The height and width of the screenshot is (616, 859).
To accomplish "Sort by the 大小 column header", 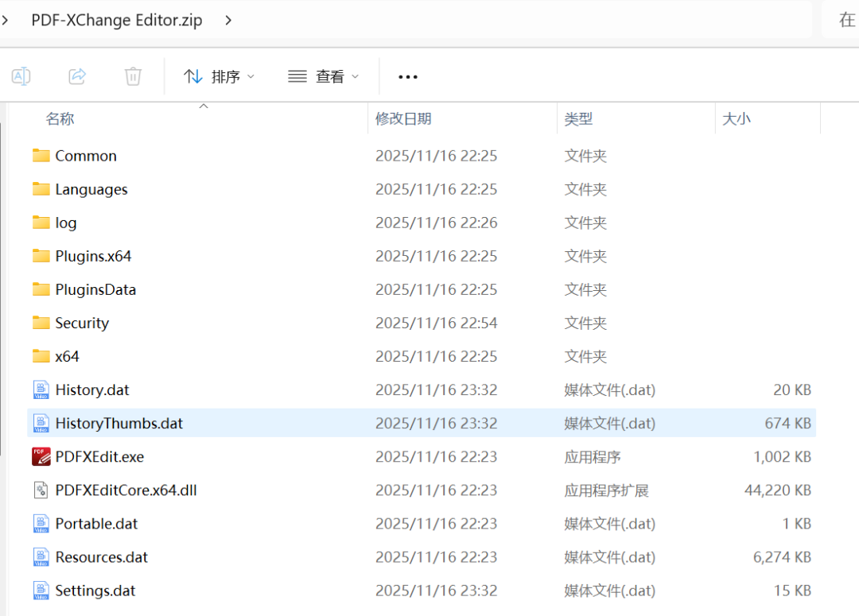I will 737,118.
